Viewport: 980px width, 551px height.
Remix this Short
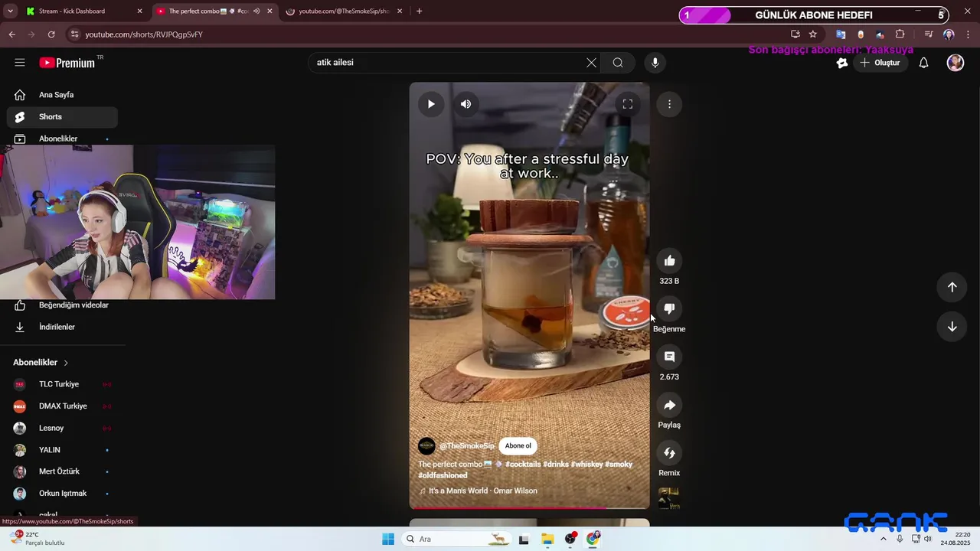pyautogui.click(x=669, y=453)
